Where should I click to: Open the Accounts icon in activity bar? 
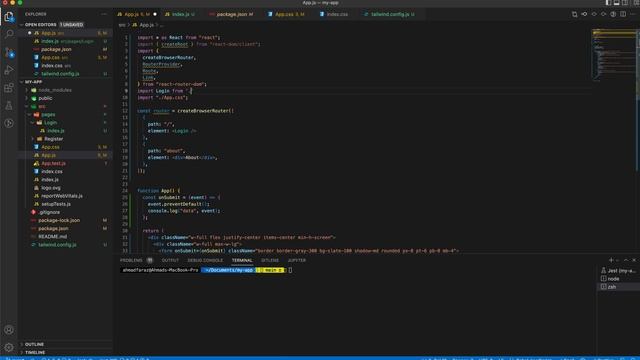[9, 330]
